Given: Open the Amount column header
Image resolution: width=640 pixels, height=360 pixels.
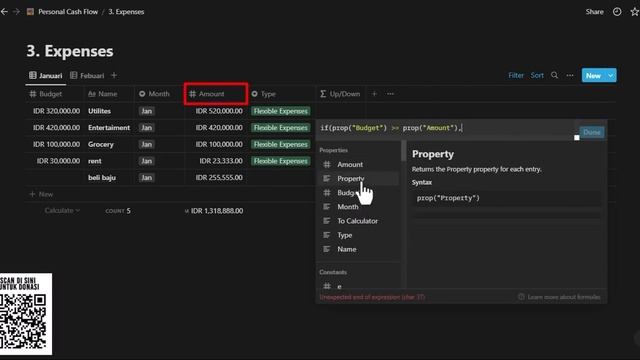Looking at the screenshot, I should pos(207,94).
